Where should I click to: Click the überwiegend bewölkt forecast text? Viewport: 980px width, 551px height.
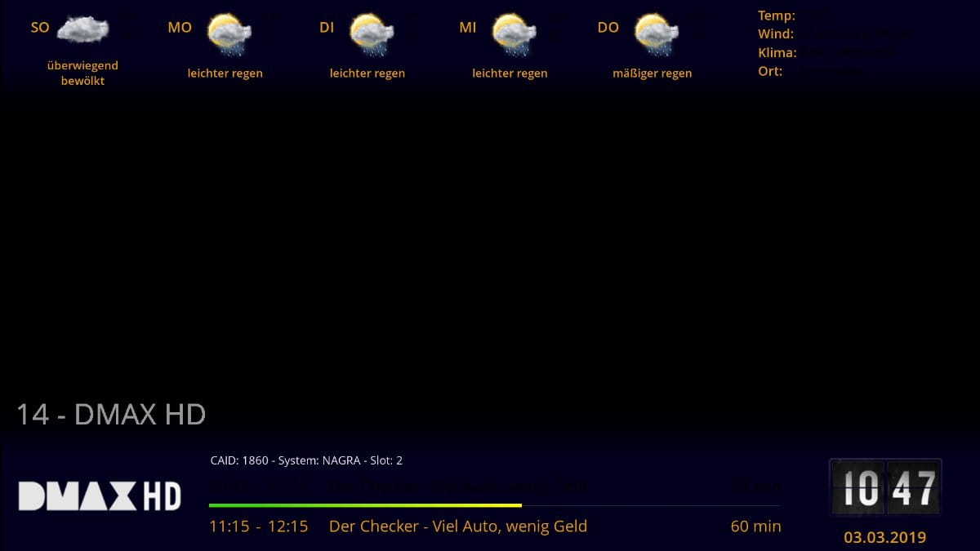coord(82,73)
